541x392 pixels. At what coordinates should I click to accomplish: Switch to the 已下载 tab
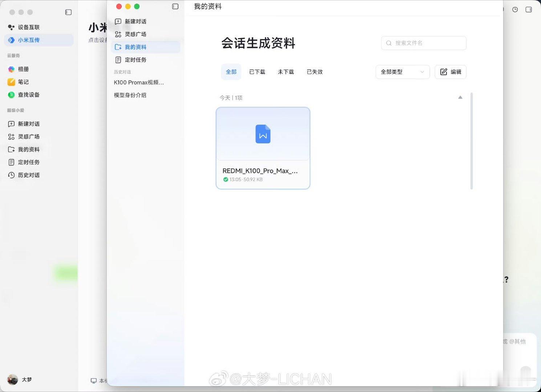point(257,72)
